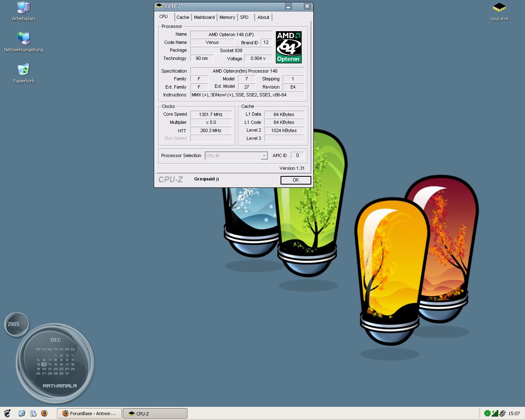Open the Mainboard tab
The height and width of the screenshot is (420, 525).
(204, 17)
